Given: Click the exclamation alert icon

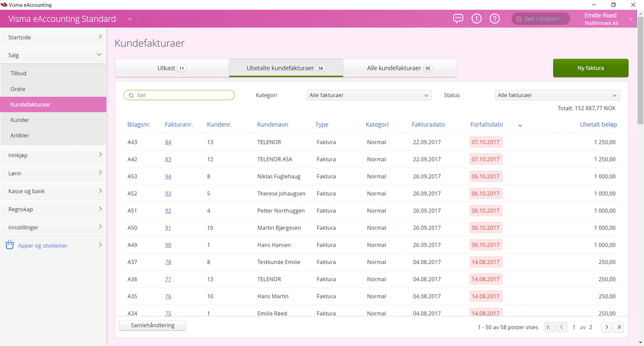Looking at the screenshot, I should pos(476,19).
